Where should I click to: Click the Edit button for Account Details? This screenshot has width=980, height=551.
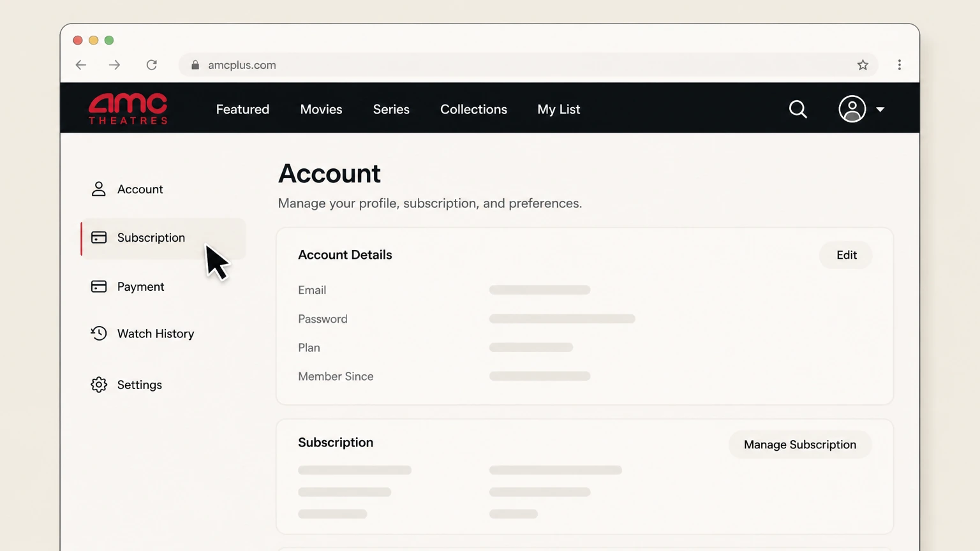846,255
